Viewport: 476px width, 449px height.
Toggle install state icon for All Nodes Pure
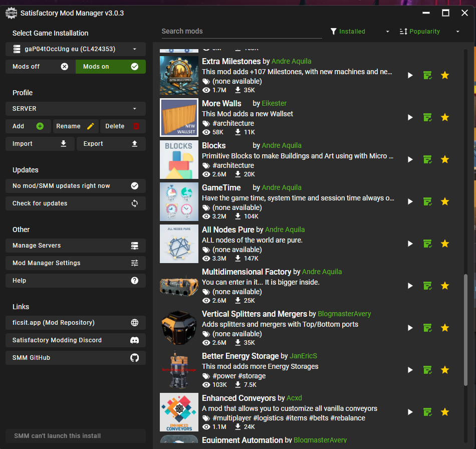[x=427, y=244]
